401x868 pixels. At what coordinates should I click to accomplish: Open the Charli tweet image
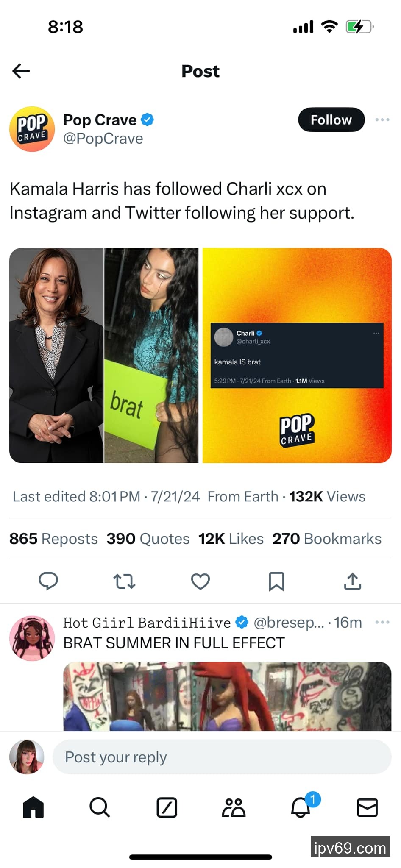(297, 355)
